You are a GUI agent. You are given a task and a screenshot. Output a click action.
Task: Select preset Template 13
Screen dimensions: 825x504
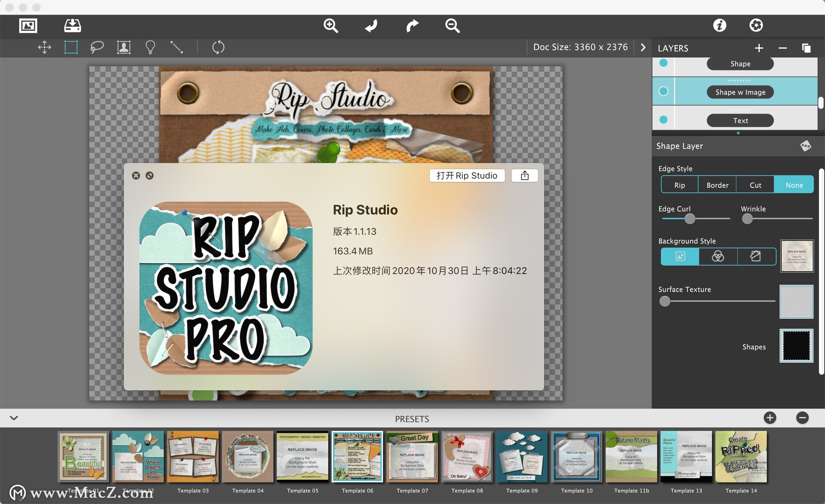point(686,456)
